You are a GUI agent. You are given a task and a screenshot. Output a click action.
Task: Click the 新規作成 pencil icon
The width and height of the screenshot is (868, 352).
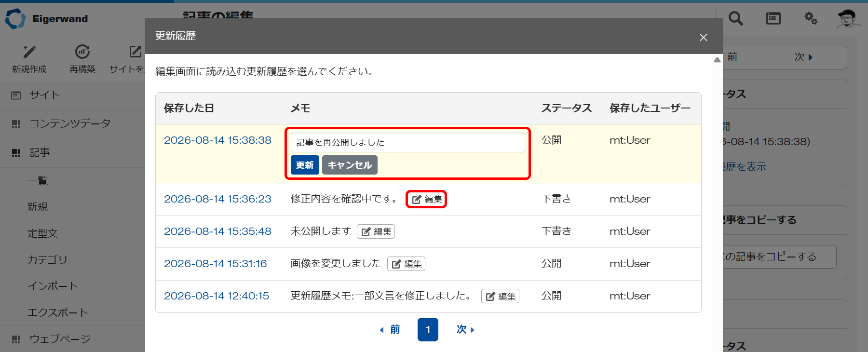pos(29,52)
